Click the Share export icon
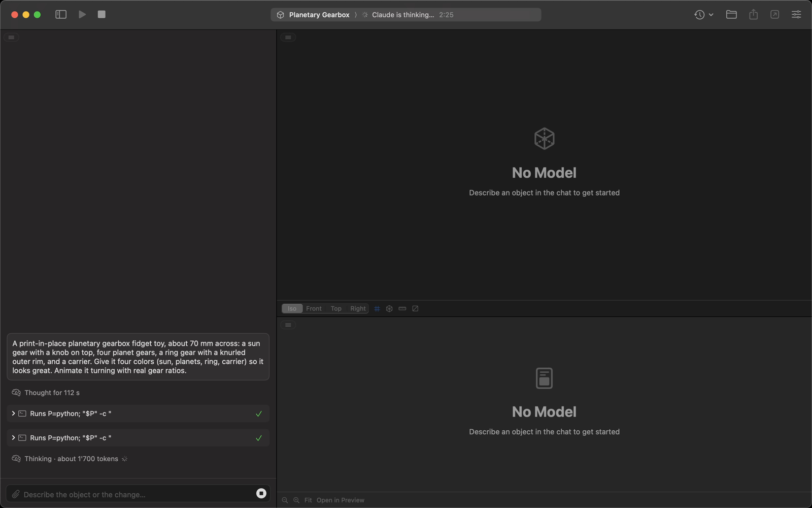 coord(753,14)
